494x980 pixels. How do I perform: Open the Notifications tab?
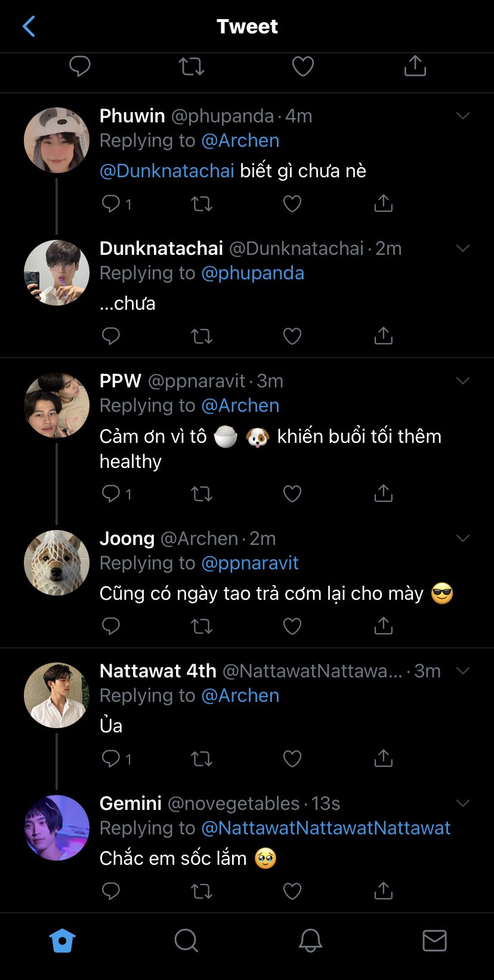(x=310, y=941)
